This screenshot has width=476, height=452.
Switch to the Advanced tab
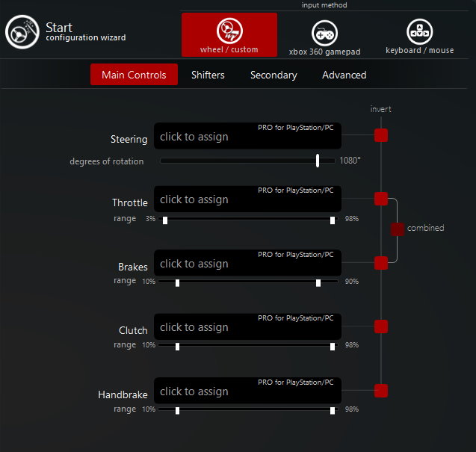pos(344,75)
